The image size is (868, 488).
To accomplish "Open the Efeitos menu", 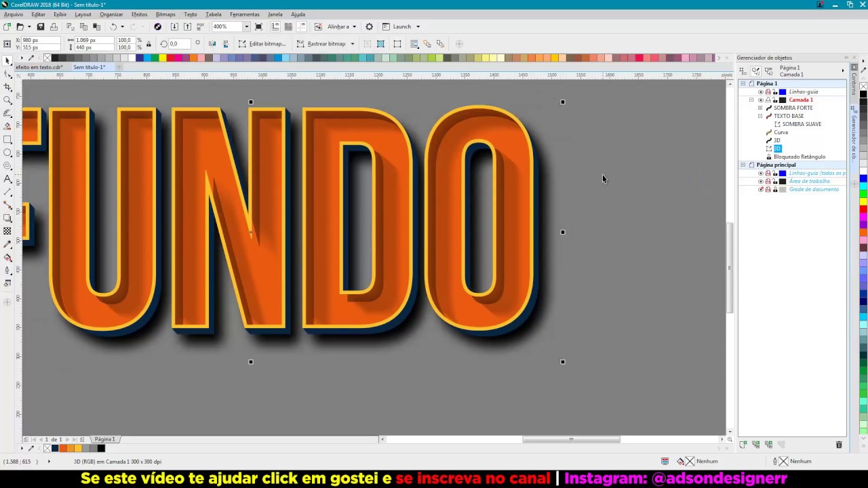I will coord(139,14).
